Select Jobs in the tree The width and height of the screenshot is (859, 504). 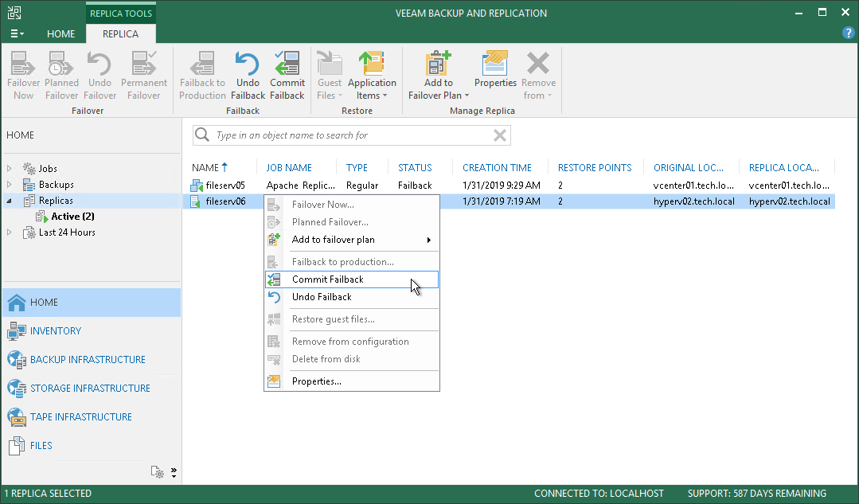pyautogui.click(x=48, y=168)
